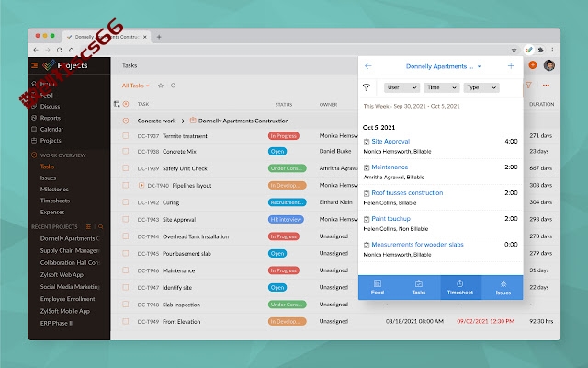The height and width of the screenshot is (368, 588).
Task: Check the Pour basement slab checkbox
Action: coord(126,254)
